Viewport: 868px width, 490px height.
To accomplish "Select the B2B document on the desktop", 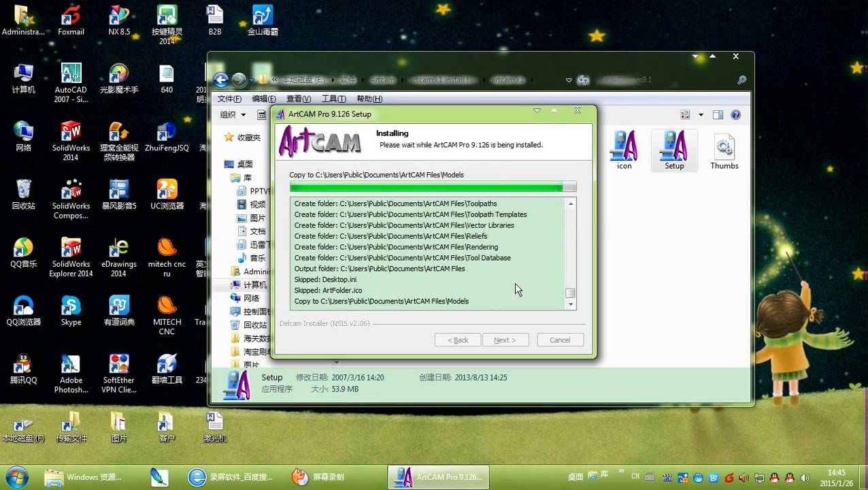I will click(215, 20).
